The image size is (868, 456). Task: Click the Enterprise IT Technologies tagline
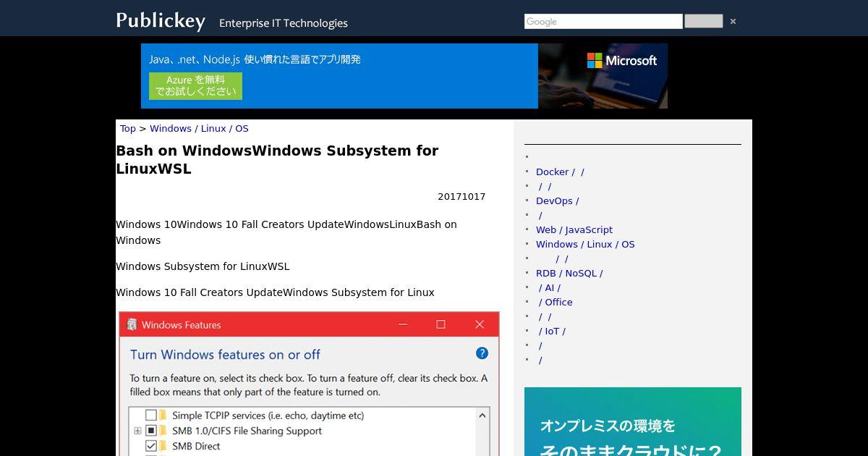[284, 23]
